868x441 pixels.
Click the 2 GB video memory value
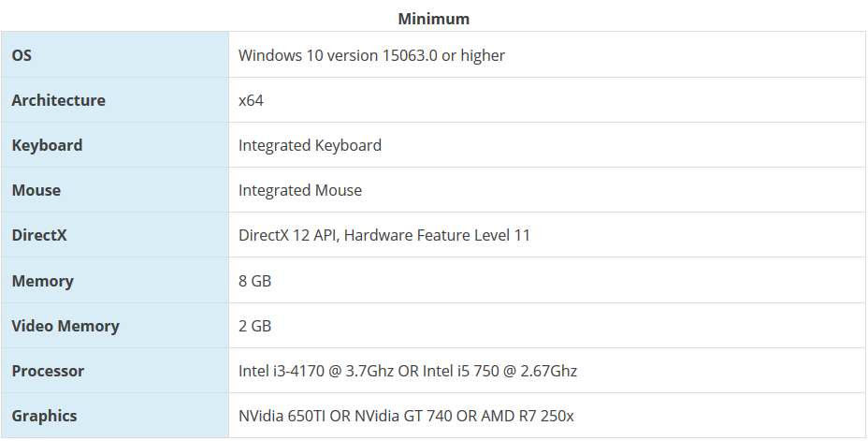254,326
